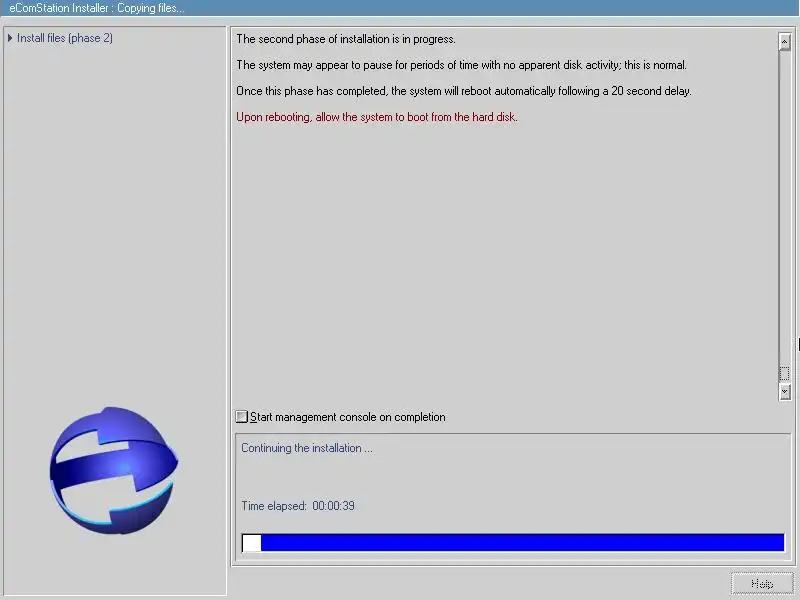Click the 'Once this phase has completed' line
Image resolution: width=800 pixels, height=600 pixels.
(x=464, y=91)
